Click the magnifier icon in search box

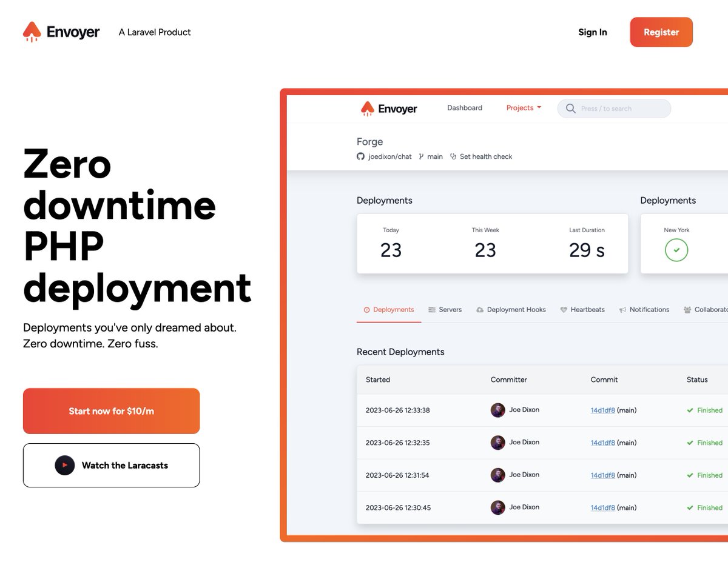[x=570, y=109]
